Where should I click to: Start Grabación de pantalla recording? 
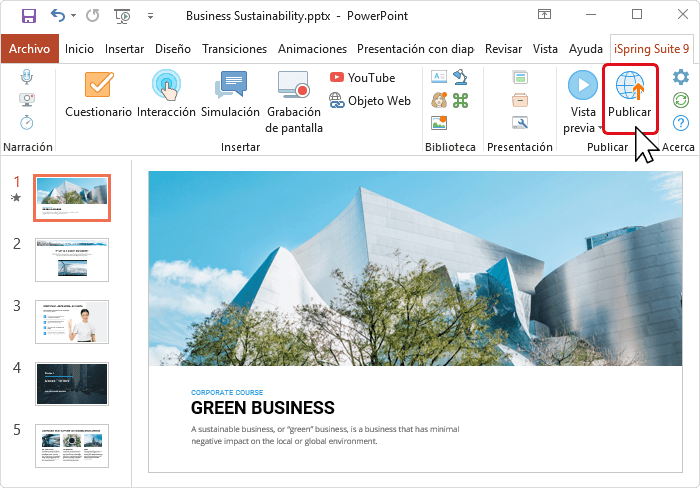click(x=292, y=89)
